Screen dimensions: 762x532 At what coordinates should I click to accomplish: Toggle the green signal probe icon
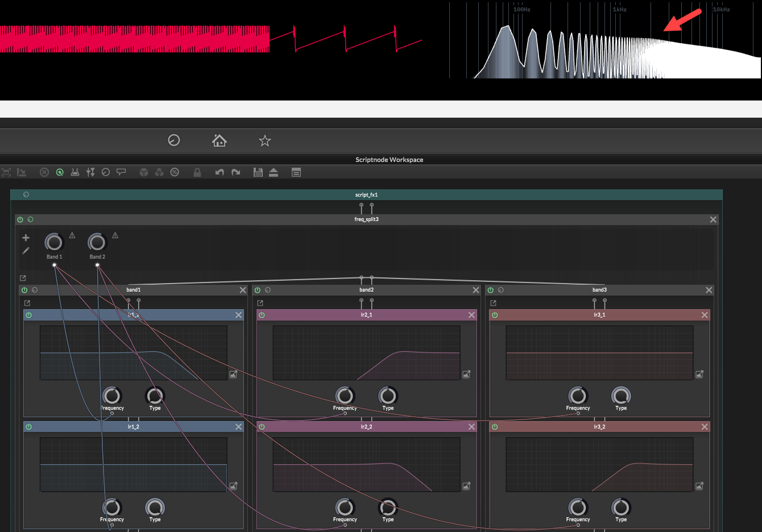(x=60, y=172)
